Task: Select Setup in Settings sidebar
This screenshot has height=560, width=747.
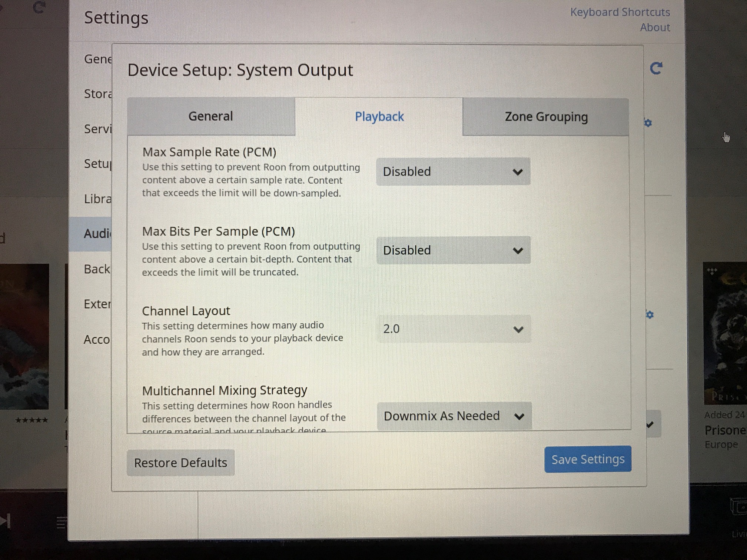Action: point(98,164)
